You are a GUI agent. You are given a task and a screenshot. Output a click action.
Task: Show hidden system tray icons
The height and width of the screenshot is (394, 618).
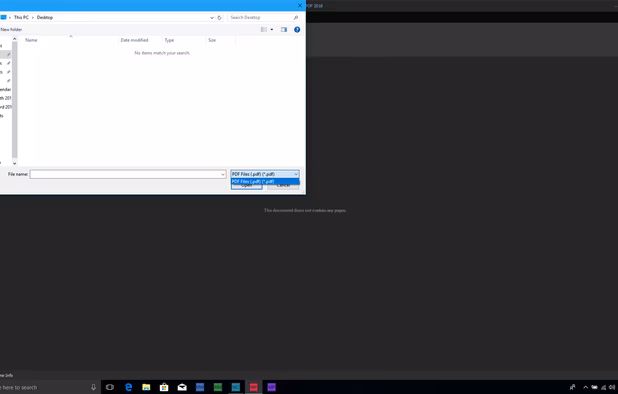(x=586, y=387)
